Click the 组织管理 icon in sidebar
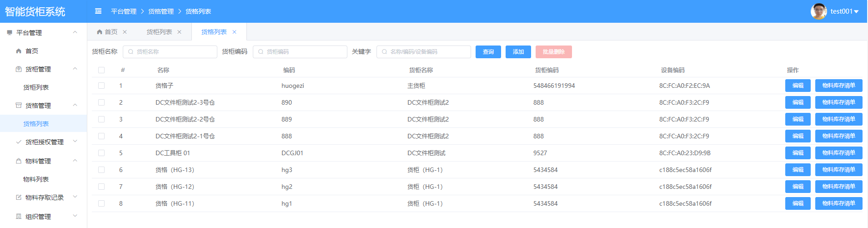 pos(19,217)
